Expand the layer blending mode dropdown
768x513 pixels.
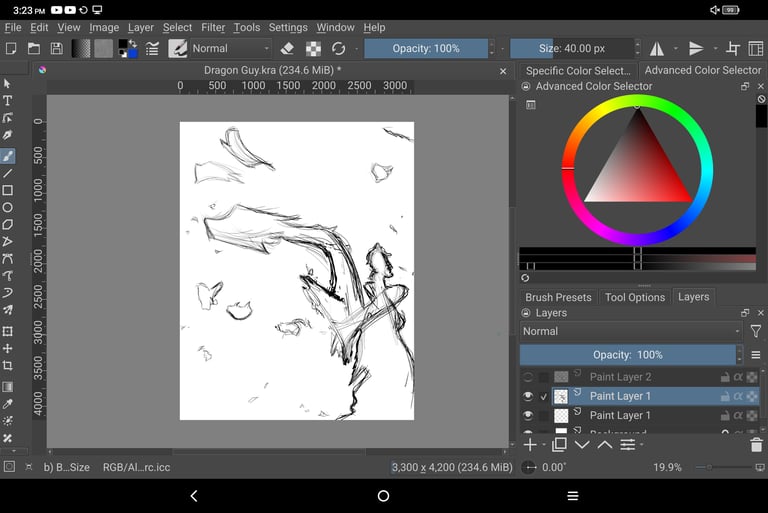pos(630,331)
